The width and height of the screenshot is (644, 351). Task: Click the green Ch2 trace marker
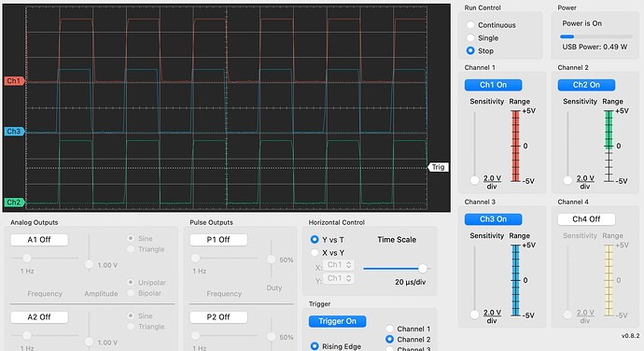point(14,203)
